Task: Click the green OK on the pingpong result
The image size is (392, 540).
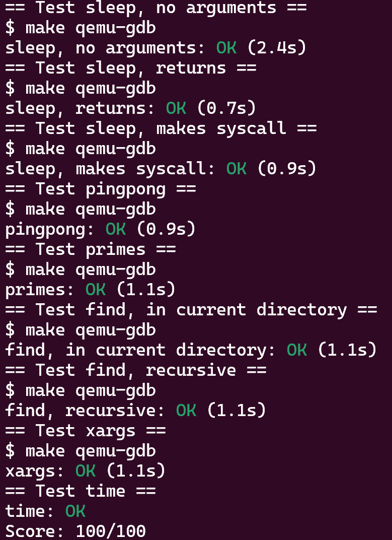Action: tap(116, 229)
